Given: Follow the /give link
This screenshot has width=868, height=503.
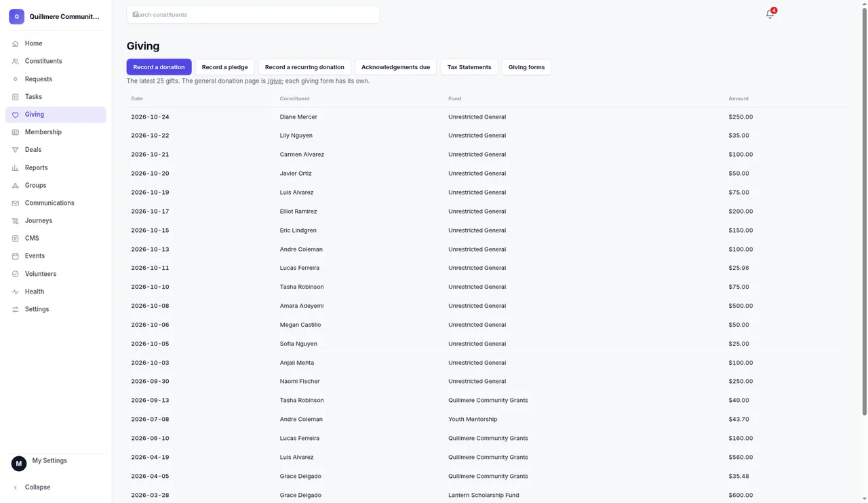Looking at the screenshot, I should 275,81.
